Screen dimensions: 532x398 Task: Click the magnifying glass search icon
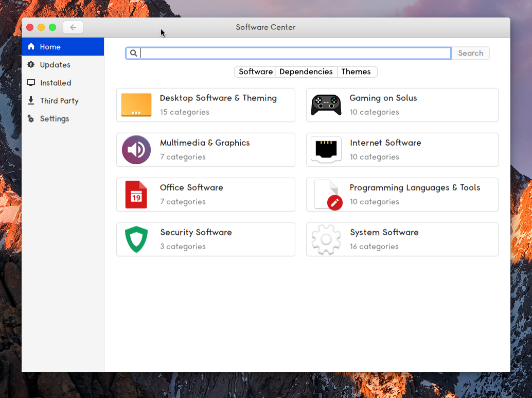(x=133, y=53)
